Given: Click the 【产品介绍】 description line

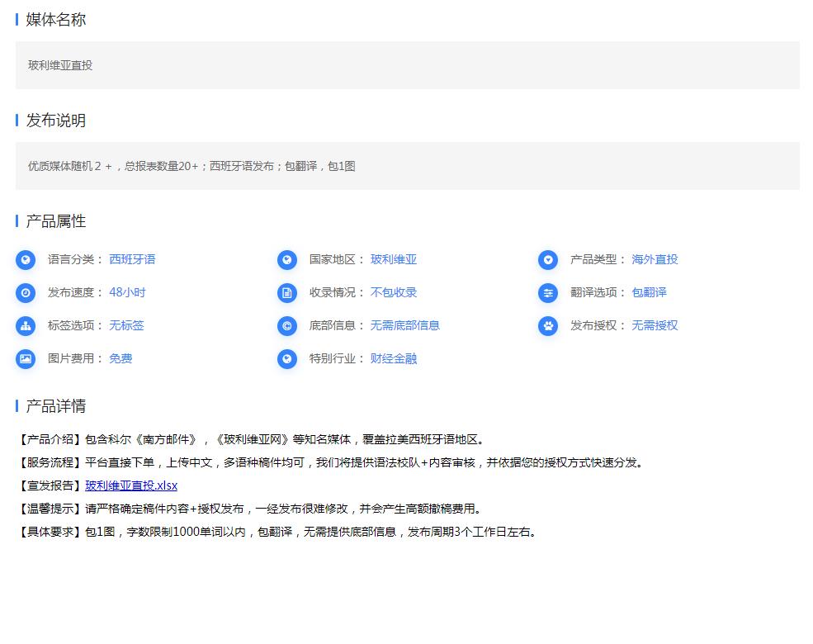Looking at the screenshot, I should tap(252, 439).
